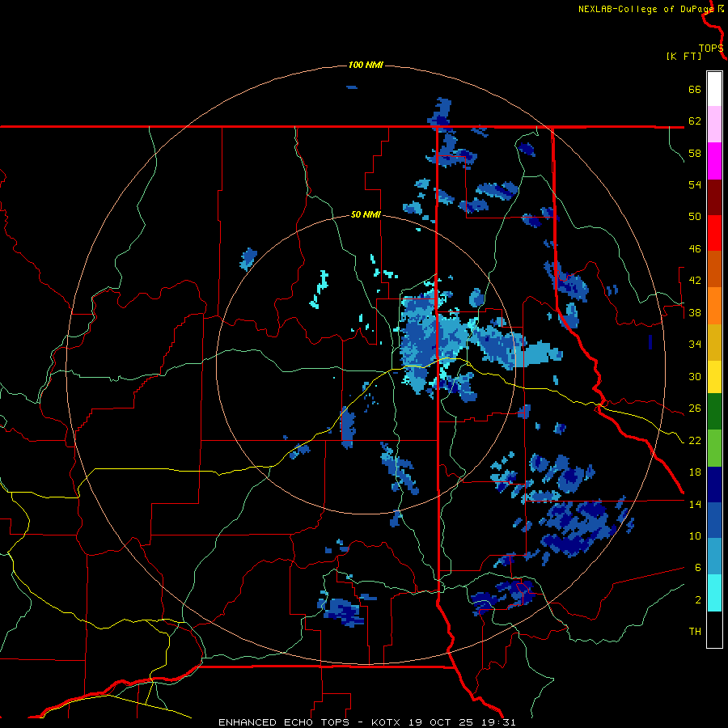Click the '26' legend label
This screenshot has width=728, height=728.
(695, 408)
